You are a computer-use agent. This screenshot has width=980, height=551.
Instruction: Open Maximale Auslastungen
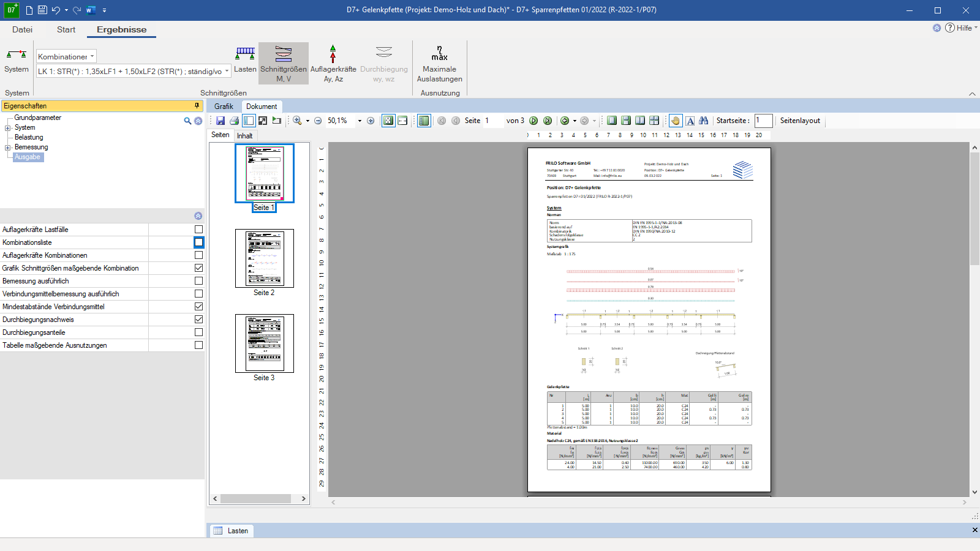440,64
